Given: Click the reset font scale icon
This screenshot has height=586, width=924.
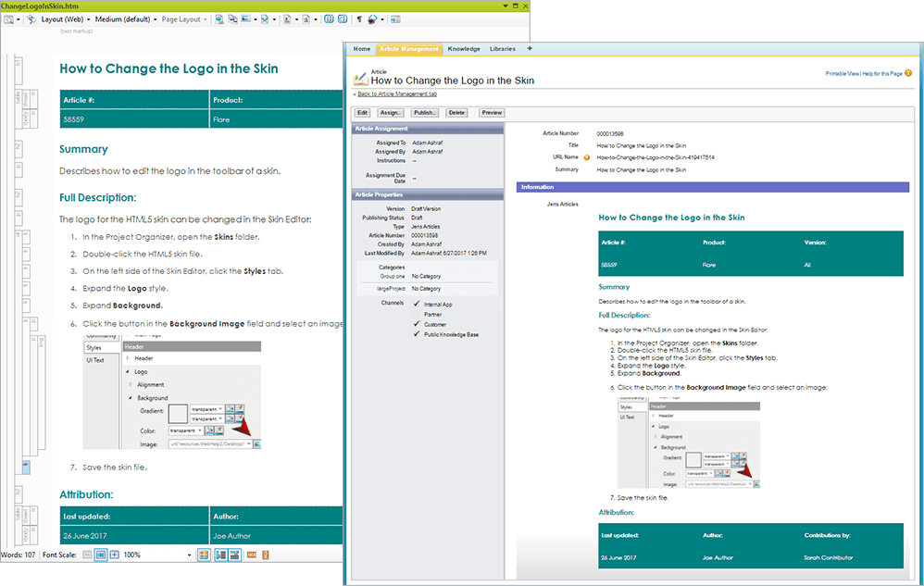Looking at the screenshot, I should point(101,555).
